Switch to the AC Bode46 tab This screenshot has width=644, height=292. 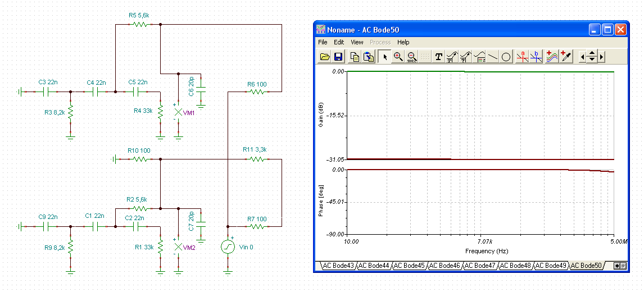[x=445, y=266]
